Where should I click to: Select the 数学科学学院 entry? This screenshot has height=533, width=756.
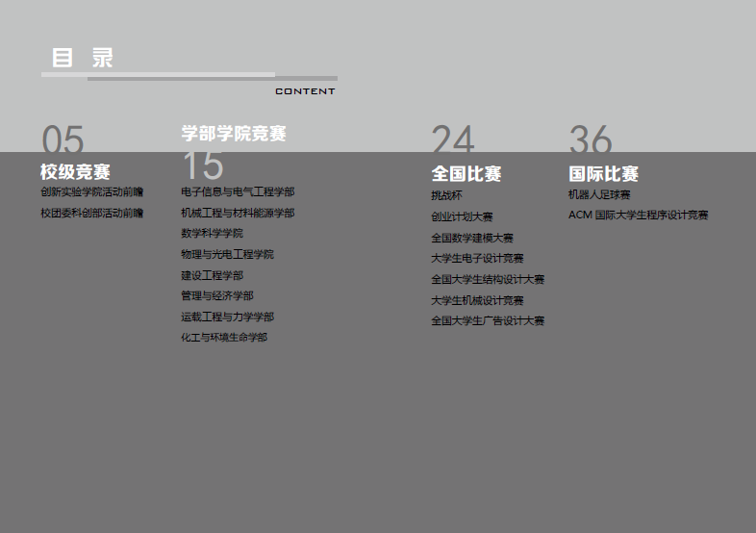click(x=213, y=234)
